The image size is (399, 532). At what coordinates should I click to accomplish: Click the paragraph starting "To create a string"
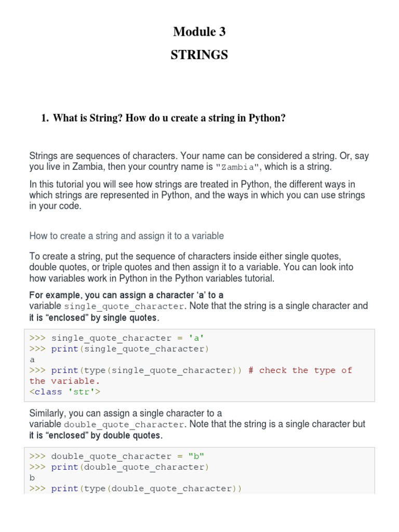pyautogui.click(x=191, y=267)
